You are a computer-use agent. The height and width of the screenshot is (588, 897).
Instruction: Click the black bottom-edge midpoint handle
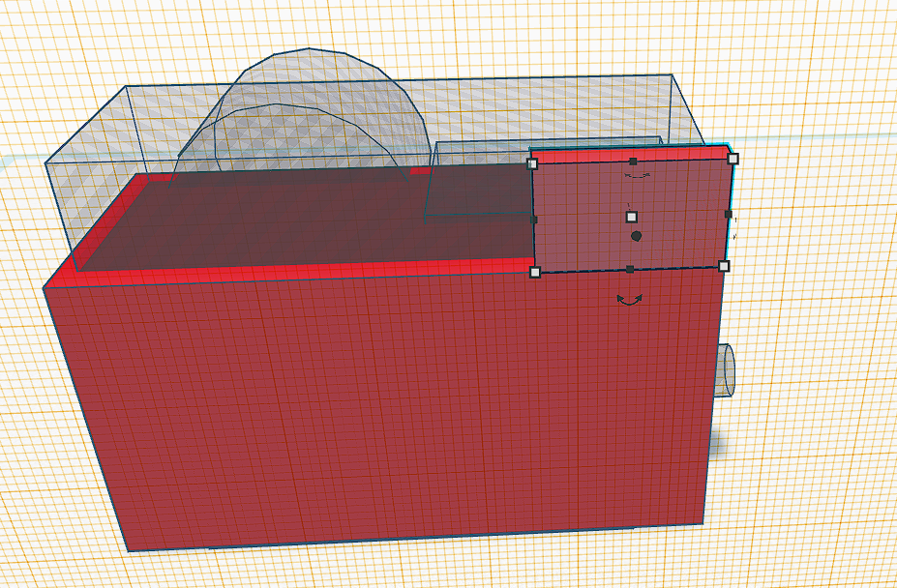[x=630, y=270]
